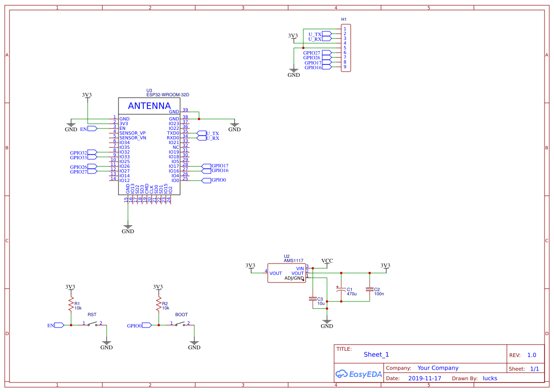Screen dimensions: 554x392
Task: Click the SENSOR_VP pin label
Action: tap(133, 133)
